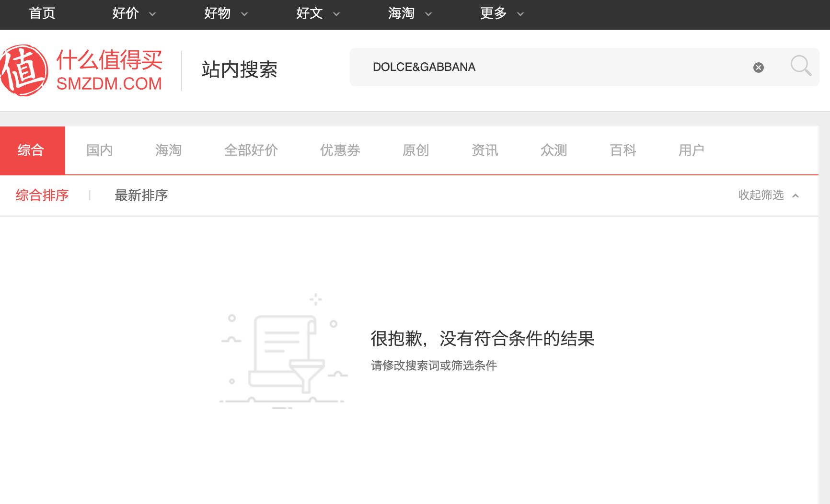Switch to the 国内 tab
The height and width of the screenshot is (504, 830).
pos(99,150)
